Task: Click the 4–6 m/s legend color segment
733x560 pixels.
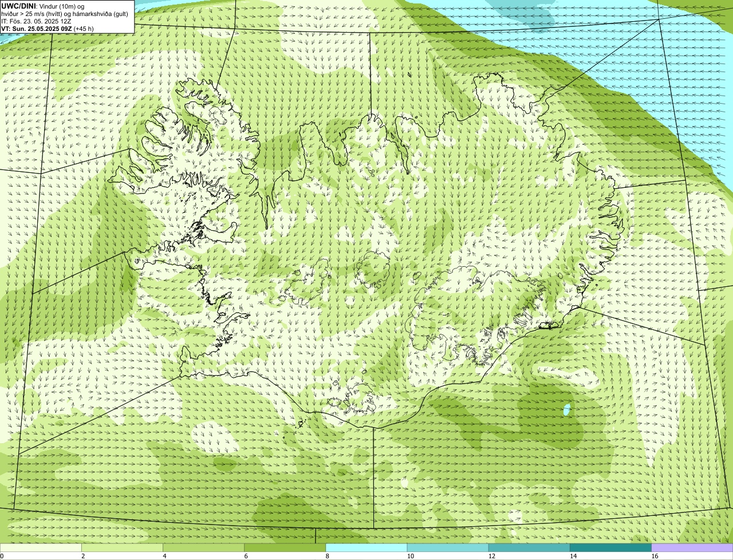Action: pos(204,548)
